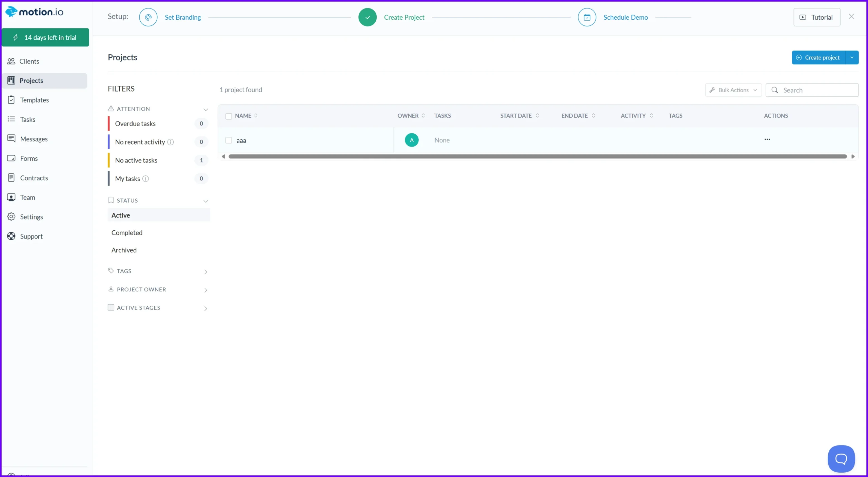Select the checkbox for project aaa

point(228,140)
